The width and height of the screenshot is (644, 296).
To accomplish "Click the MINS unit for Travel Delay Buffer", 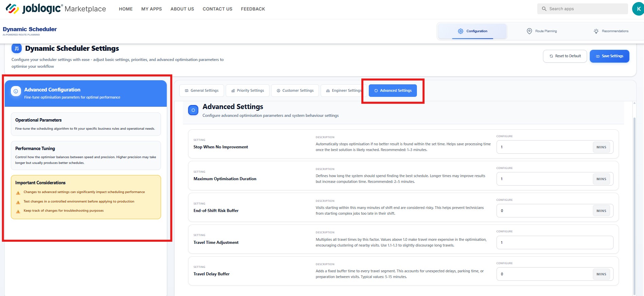I will [x=601, y=274].
